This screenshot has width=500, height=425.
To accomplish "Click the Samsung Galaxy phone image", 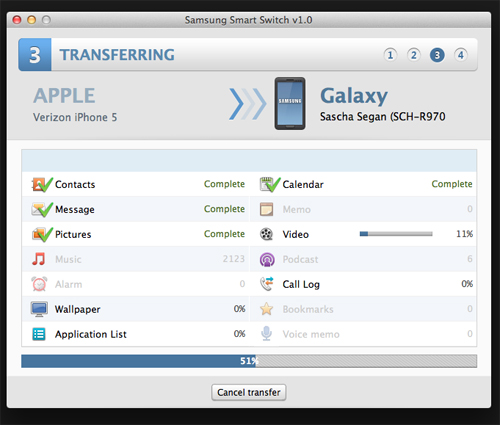I will tap(290, 103).
